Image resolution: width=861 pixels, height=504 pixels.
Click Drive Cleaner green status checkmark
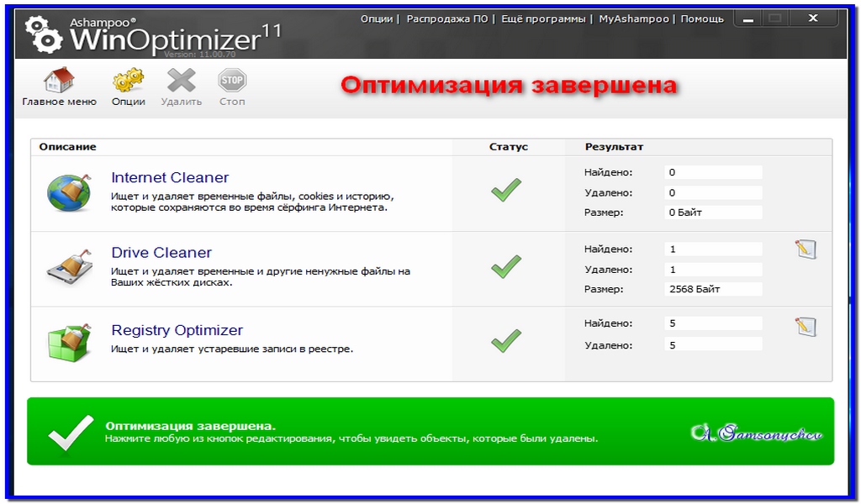[x=505, y=266]
